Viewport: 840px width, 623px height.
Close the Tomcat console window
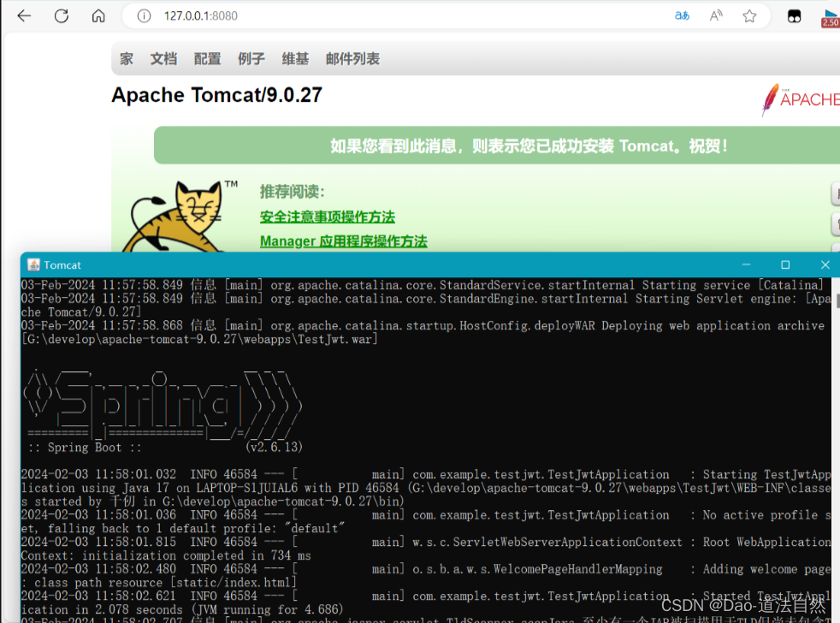825,264
